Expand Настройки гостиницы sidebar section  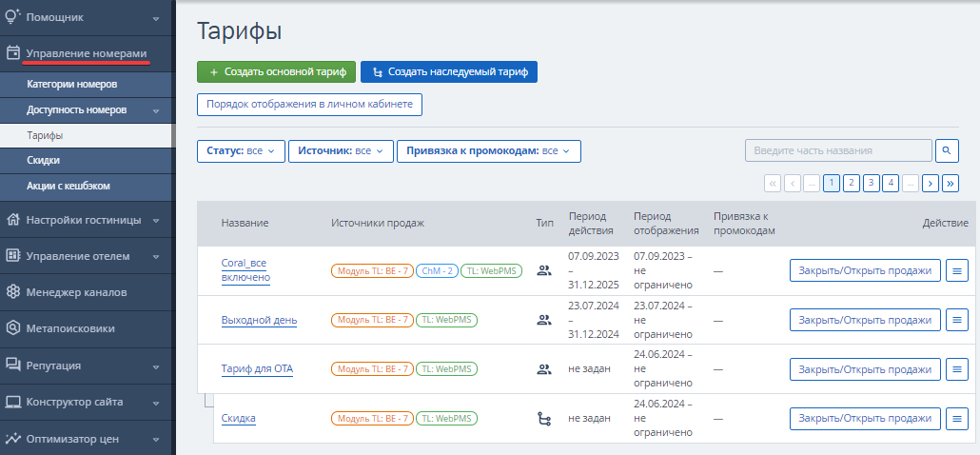coord(88,220)
